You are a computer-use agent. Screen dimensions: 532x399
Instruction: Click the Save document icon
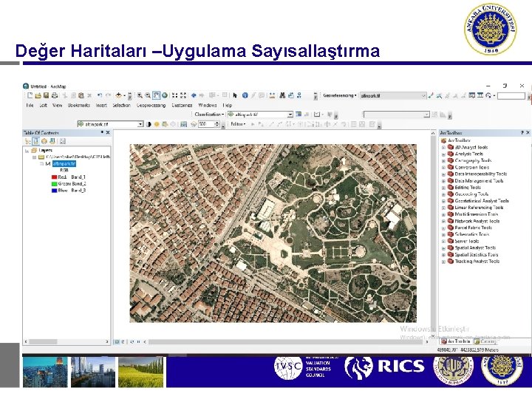click(x=45, y=95)
